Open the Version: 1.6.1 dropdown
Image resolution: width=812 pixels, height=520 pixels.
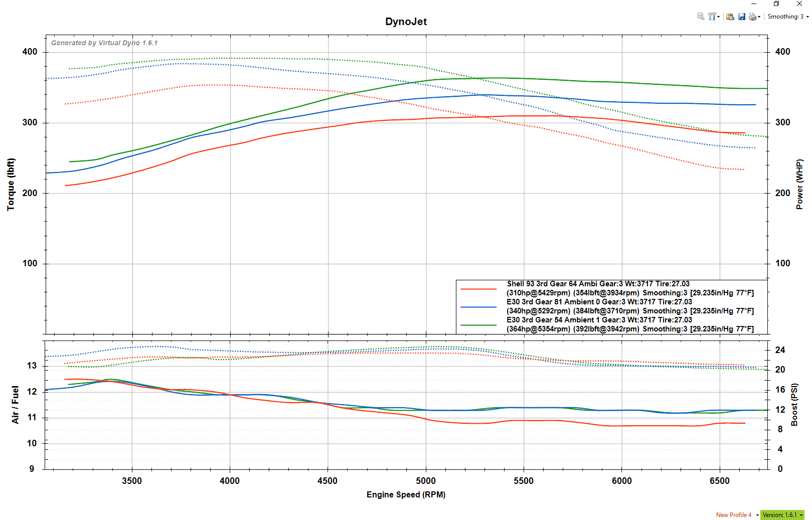coord(782,515)
